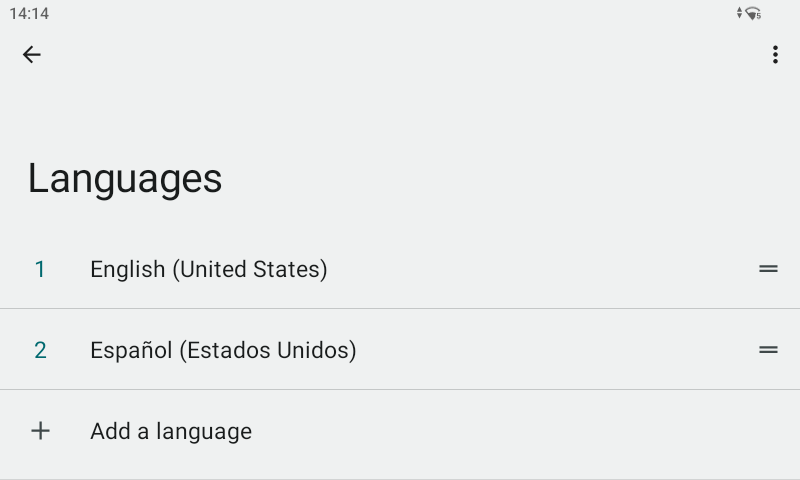Tap the Wi-Fi signal status icon

point(754,13)
